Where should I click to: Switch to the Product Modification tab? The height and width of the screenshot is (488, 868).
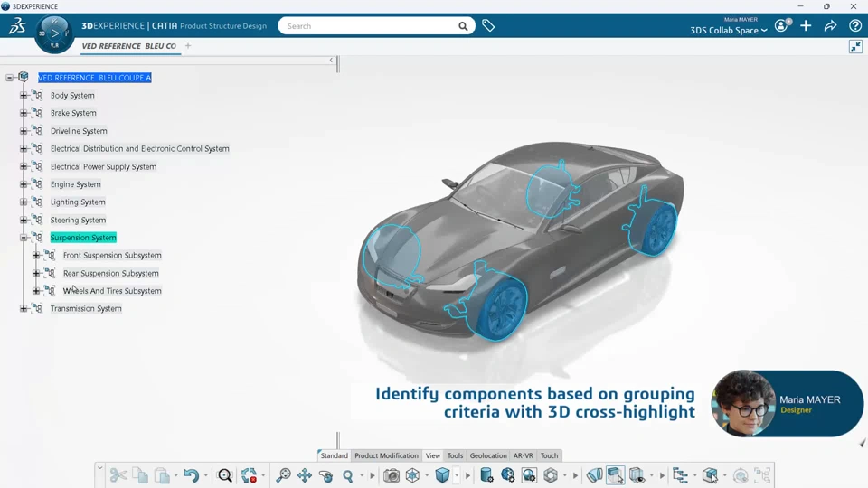point(386,455)
